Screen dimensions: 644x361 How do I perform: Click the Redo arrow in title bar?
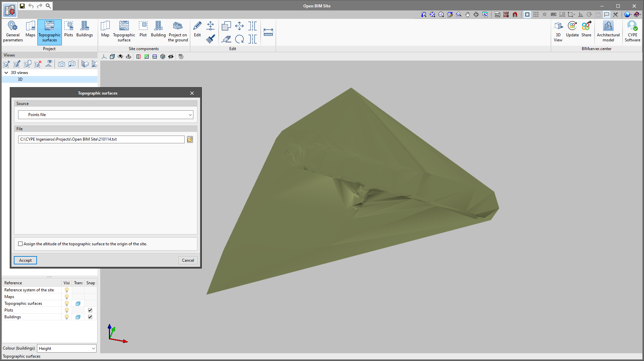40,6
